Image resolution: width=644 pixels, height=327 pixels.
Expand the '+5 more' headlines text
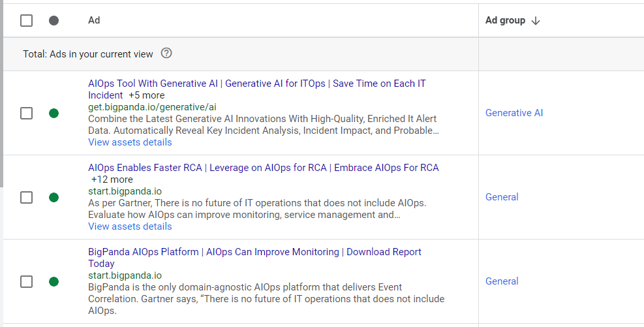coord(146,95)
